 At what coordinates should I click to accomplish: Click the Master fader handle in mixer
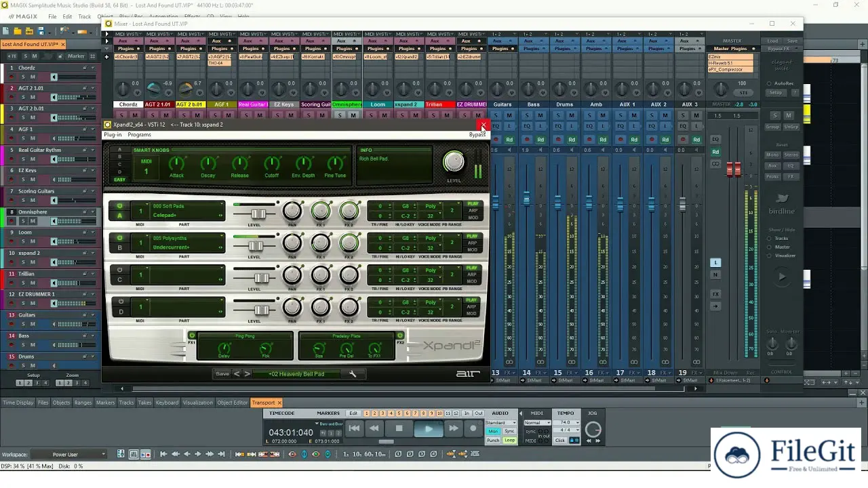click(x=734, y=169)
